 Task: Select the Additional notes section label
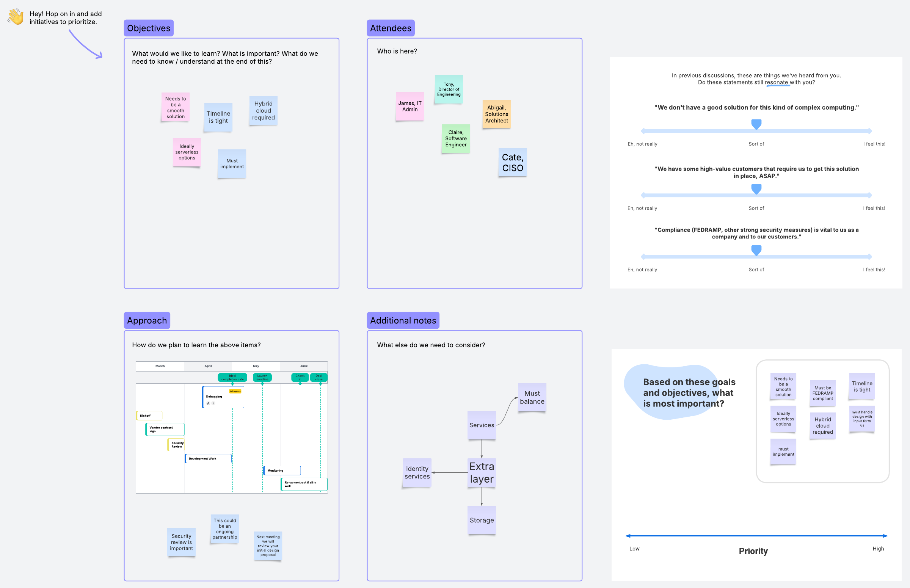pos(403,320)
